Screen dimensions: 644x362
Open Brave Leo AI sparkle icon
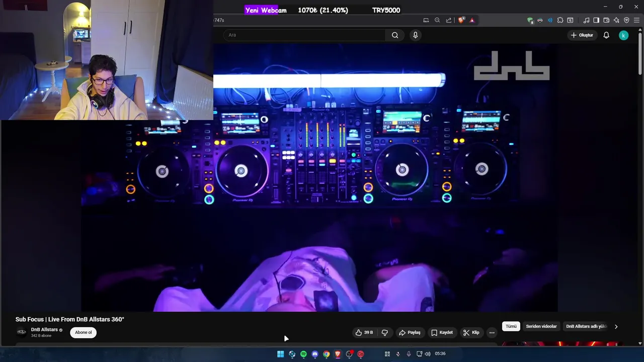[x=616, y=20]
